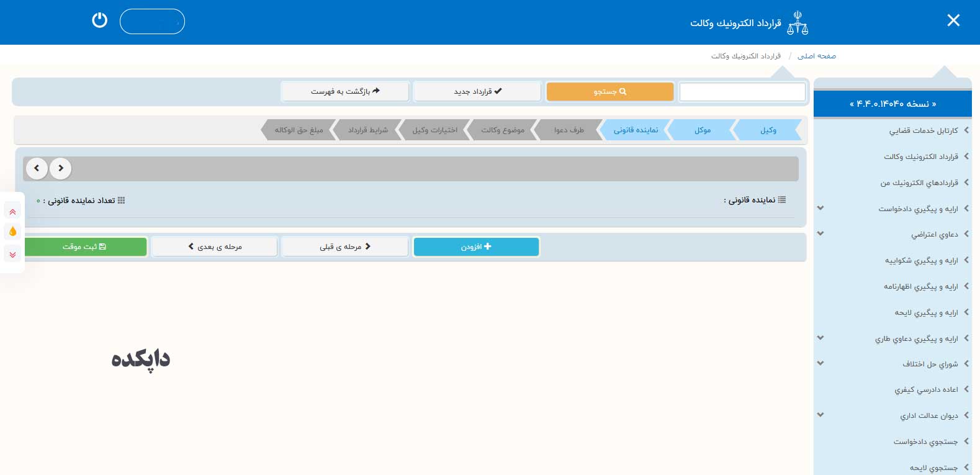Click the red double-up chevron icon

tap(12, 212)
